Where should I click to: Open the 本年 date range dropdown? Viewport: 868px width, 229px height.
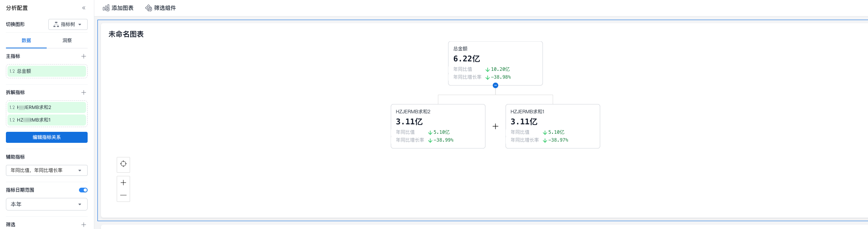47,204
